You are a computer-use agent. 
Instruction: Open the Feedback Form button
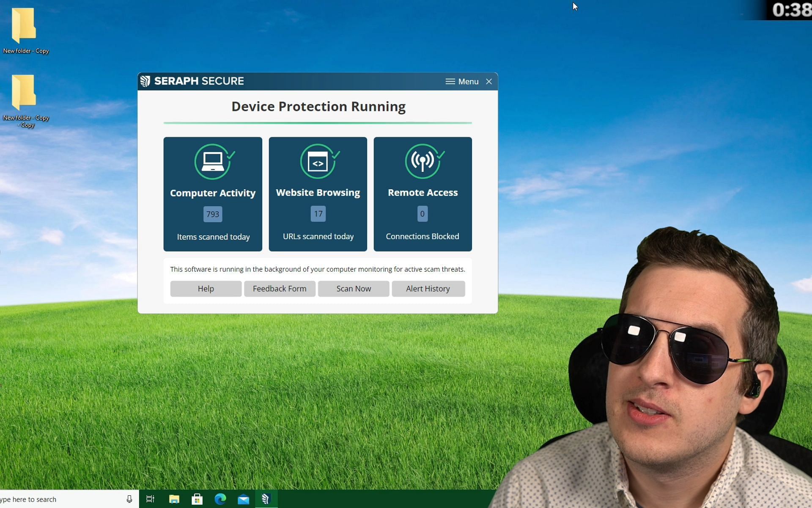tap(280, 289)
